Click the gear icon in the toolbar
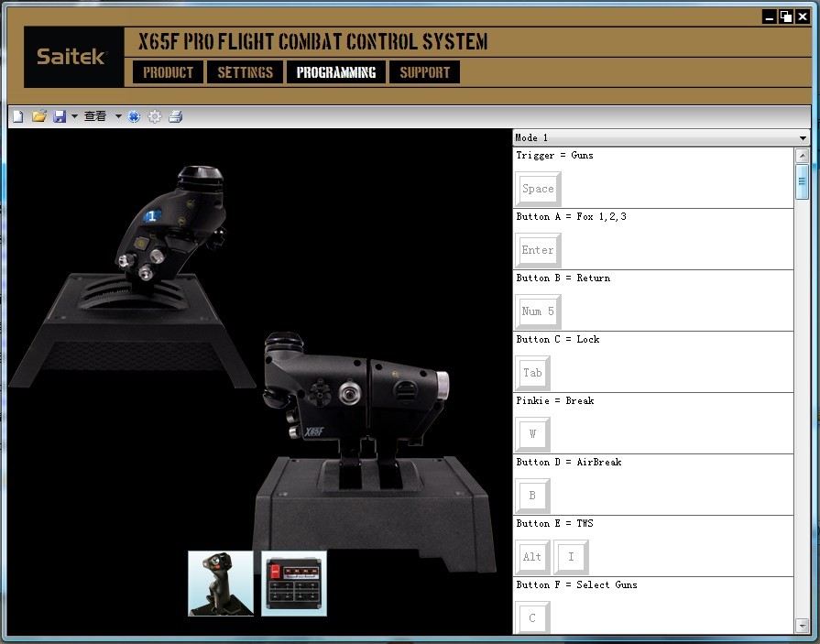The height and width of the screenshot is (644, 820). (x=155, y=116)
